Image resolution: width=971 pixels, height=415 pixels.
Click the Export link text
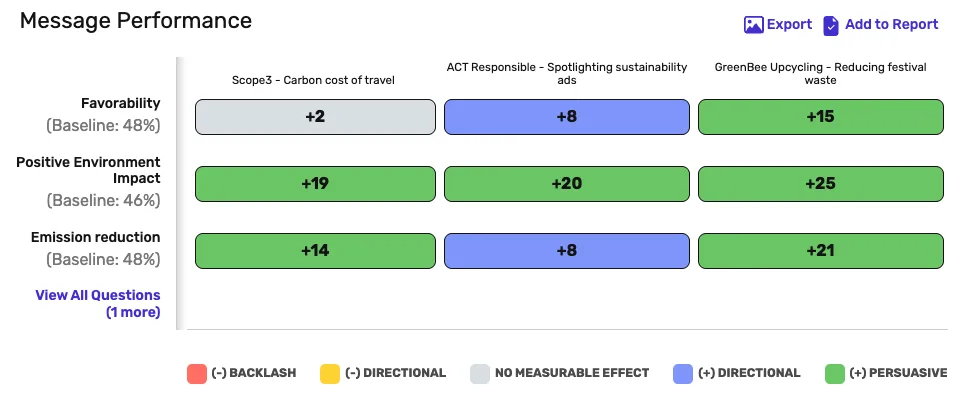coord(789,24)
